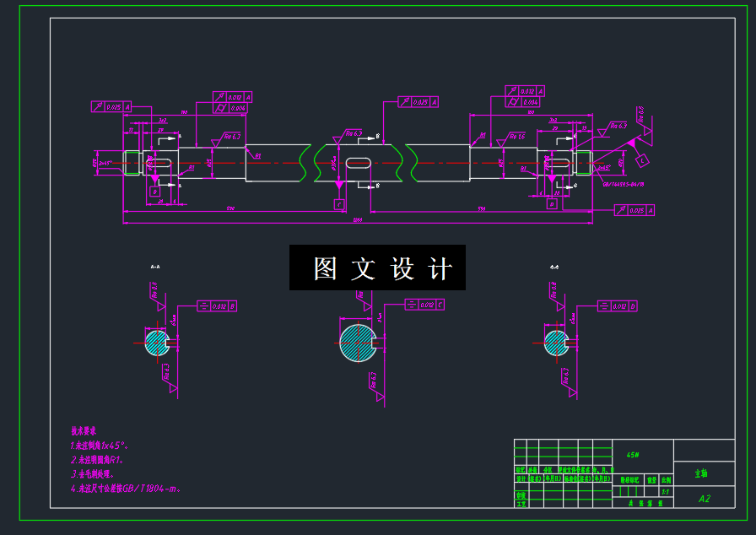The width and height of the screenshot is (756, 535).
Task: Click the 1:1 scale value
Action: [x=666, y=492]
